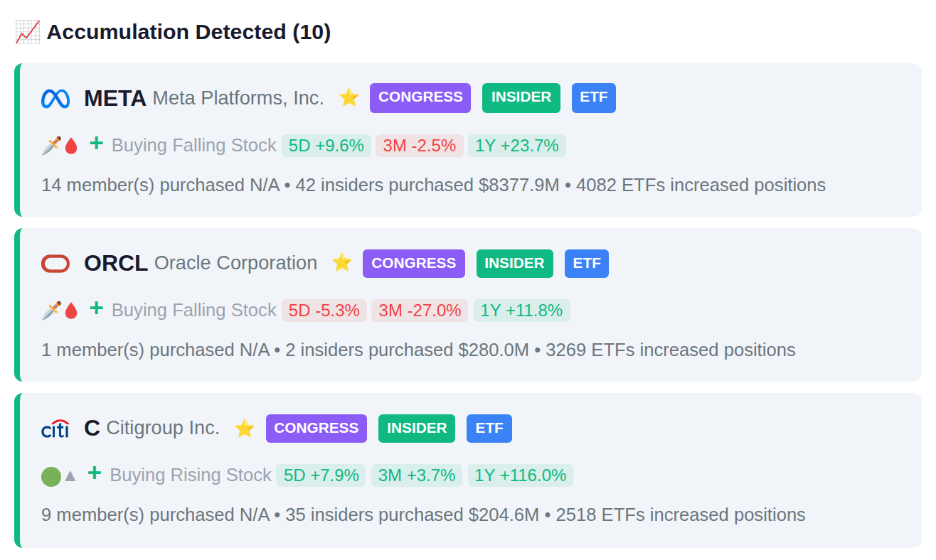Screen dimensions: 936x560
Task: Click the Accumulation Detected (10) heading
Action: click(188, 32)
